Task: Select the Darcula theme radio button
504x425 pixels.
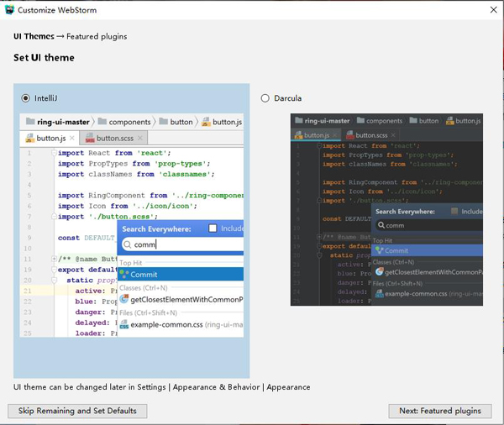Action: pyautogui.click(x=265, y=98)
